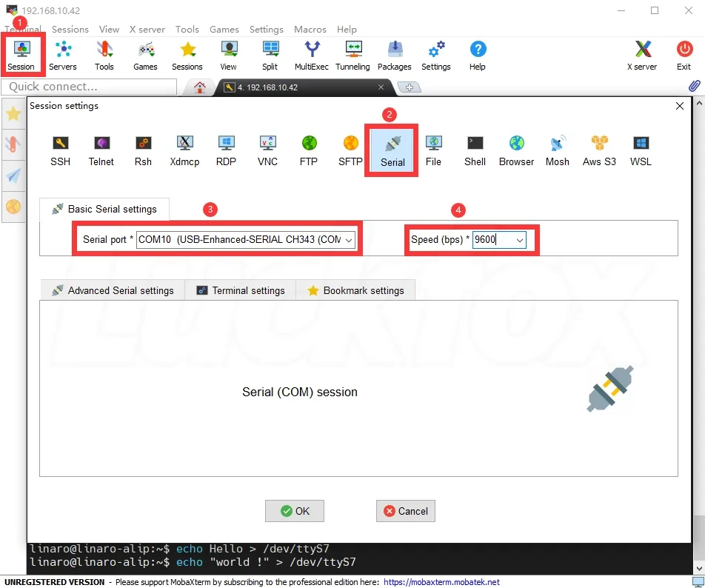Select the SSH session type
The image size is (705, 588).
[x=60, y=150]
